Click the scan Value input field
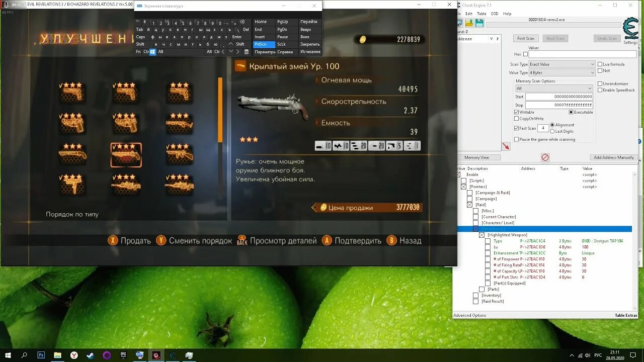Screen dimensions: 644x362 click(x=582, y=54)
